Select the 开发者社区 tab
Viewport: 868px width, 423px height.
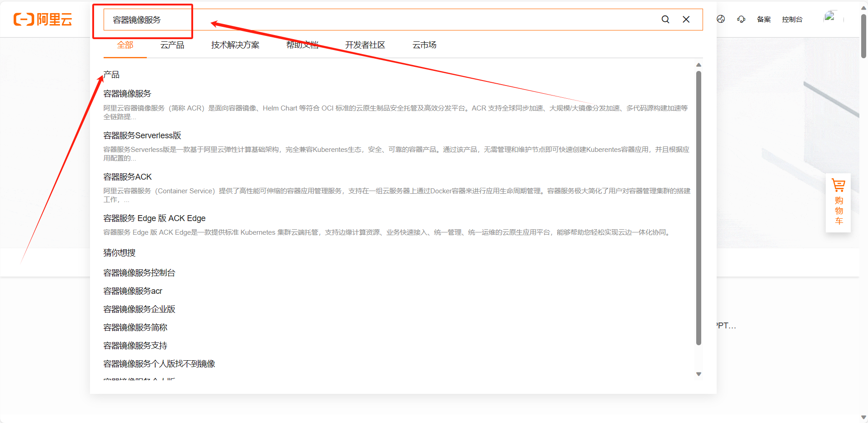tap(365, 45)
